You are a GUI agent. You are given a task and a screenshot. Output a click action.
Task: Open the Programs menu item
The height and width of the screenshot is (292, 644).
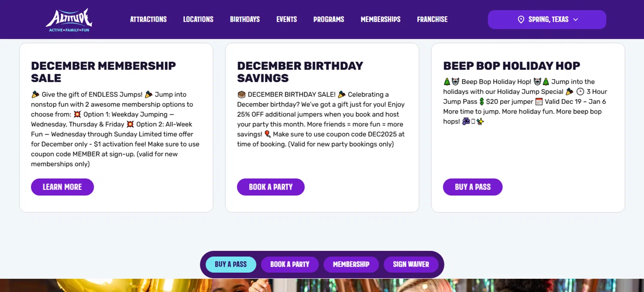point(328,19)
